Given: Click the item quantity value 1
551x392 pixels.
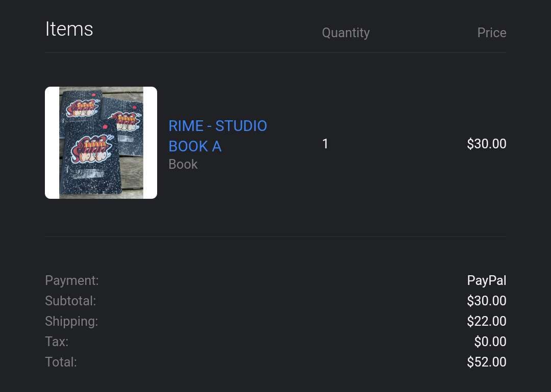Looking at the screenshot, I should point(325,144).
